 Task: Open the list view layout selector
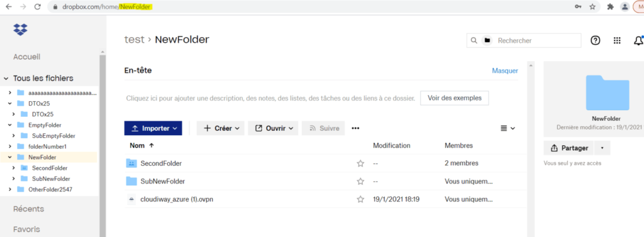508,128
